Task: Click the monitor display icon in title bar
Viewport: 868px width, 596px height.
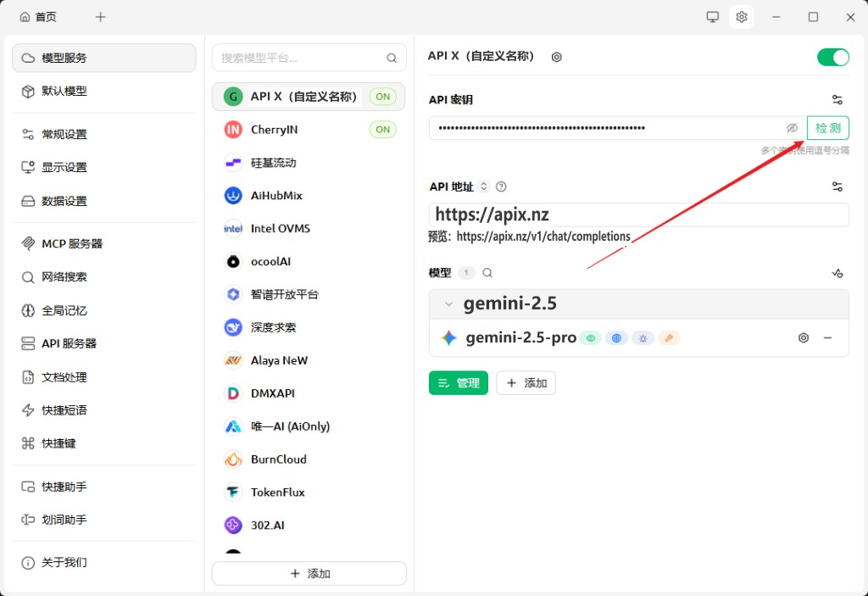Action: point(712,17)
